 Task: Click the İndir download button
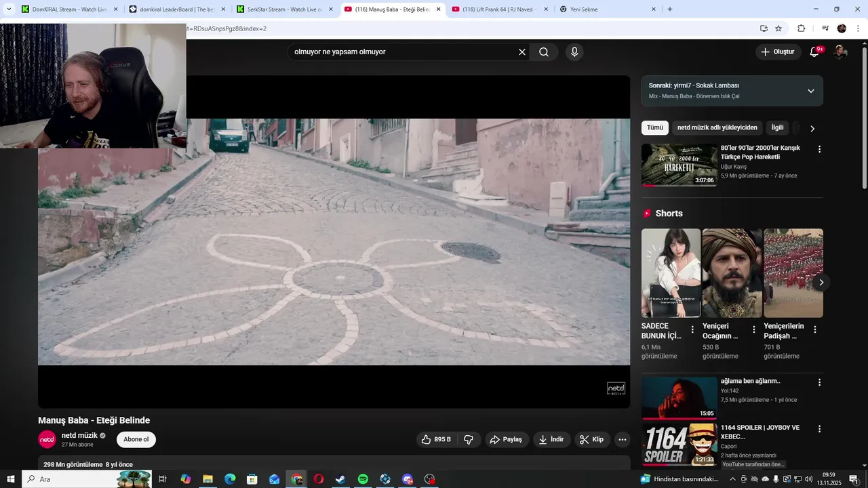(x=551, y=439)
